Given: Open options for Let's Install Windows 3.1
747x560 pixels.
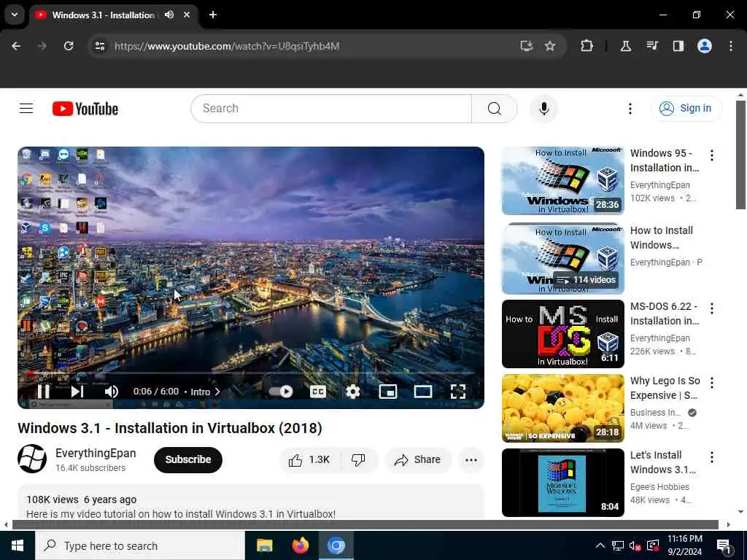Looking at the screenshot, I should click(x=712, y=457).
